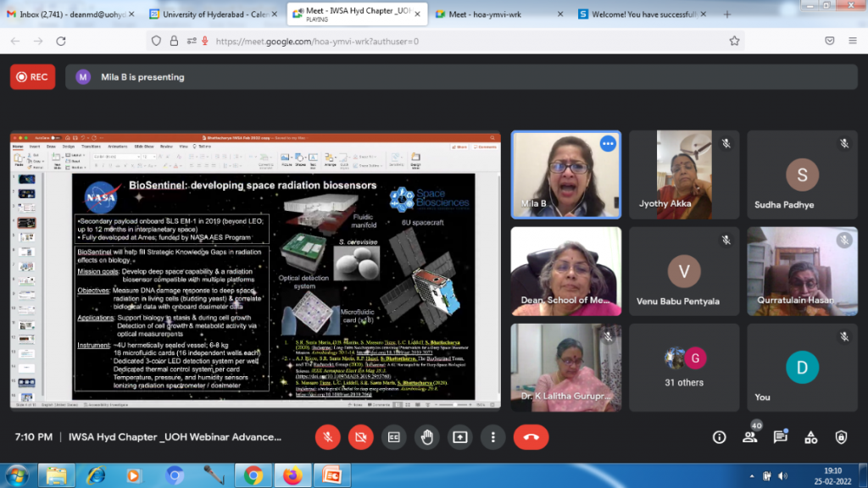Click the REC recording indicator button
Viewport: 868px width, 488px height.
click(x=33, y=77)
